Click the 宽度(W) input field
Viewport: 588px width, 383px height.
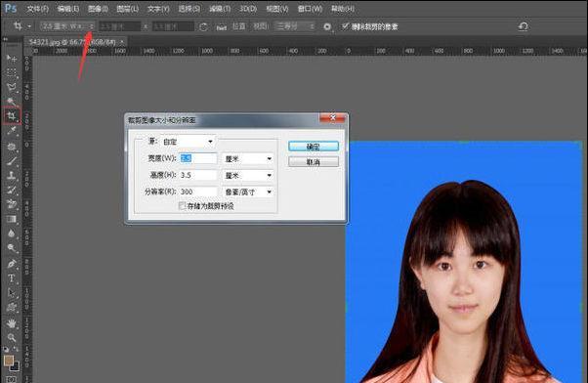pyautogui.click(x=198, y=158)
